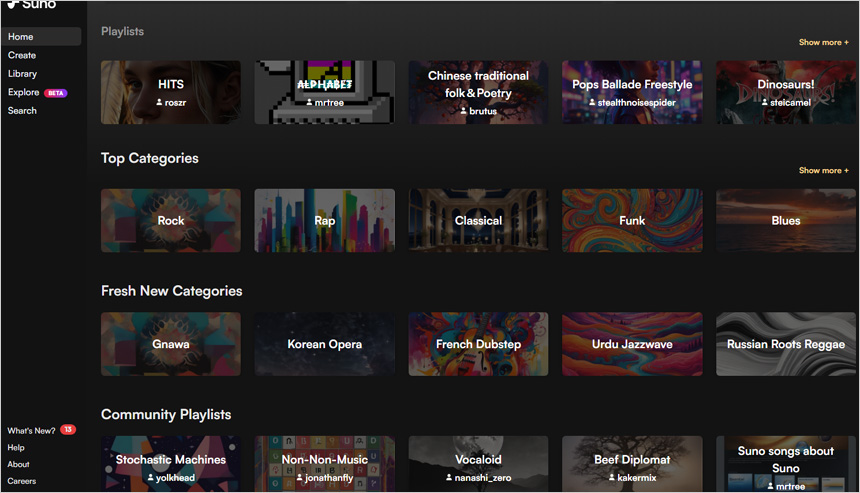The image size is (860, 493).
Task: Click the BETA badge next to Explore
Action: pyautogui.click(x=56, y=93)
